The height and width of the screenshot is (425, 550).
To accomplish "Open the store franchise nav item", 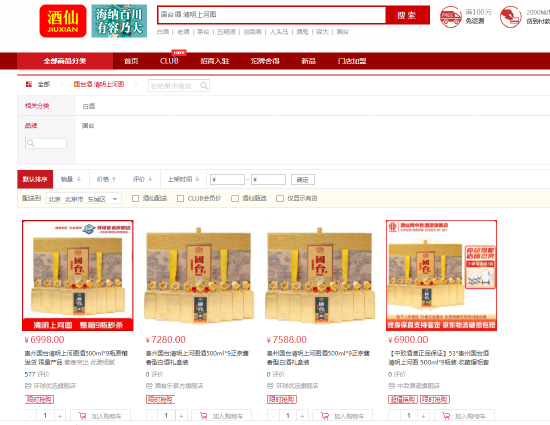I will pos(352,61).
